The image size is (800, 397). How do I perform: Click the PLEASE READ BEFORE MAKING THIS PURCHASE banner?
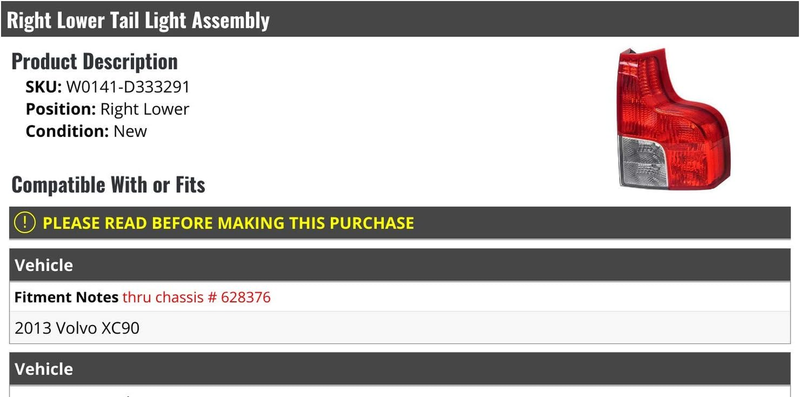(400, 223)
